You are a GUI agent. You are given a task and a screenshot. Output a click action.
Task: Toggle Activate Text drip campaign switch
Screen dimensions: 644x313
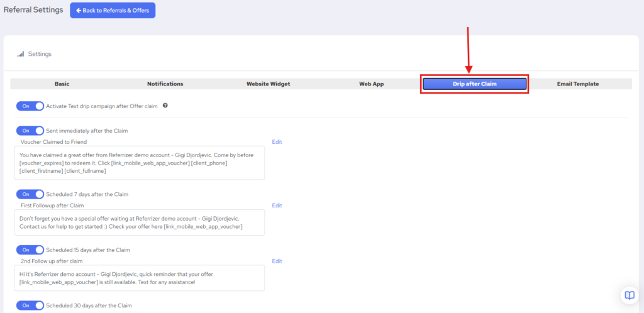click(30, 106)
